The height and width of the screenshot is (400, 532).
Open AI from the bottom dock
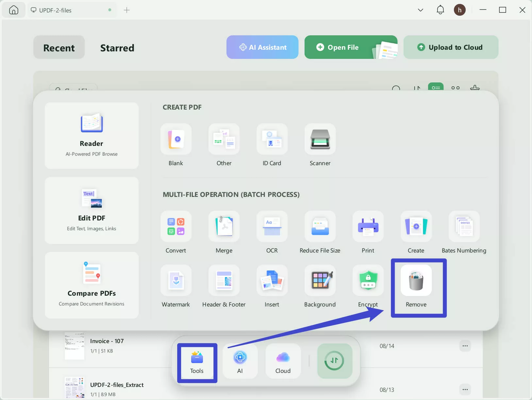coord(240,361)
